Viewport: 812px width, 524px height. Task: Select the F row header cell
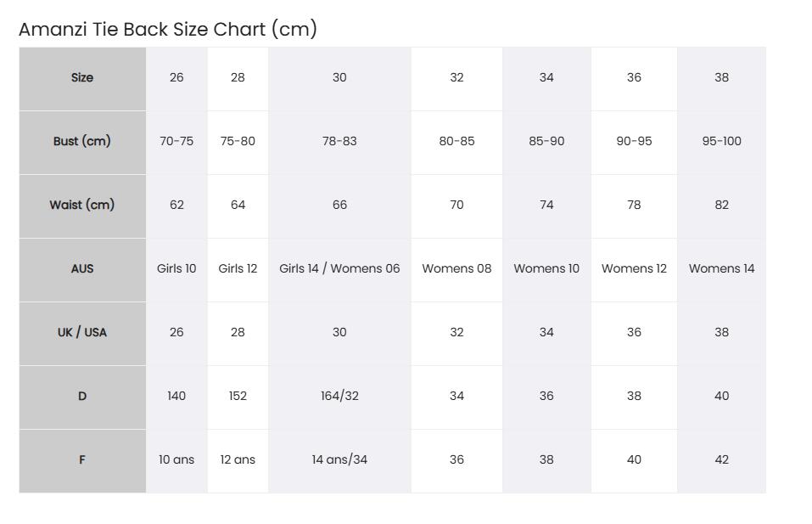point(82,461)
